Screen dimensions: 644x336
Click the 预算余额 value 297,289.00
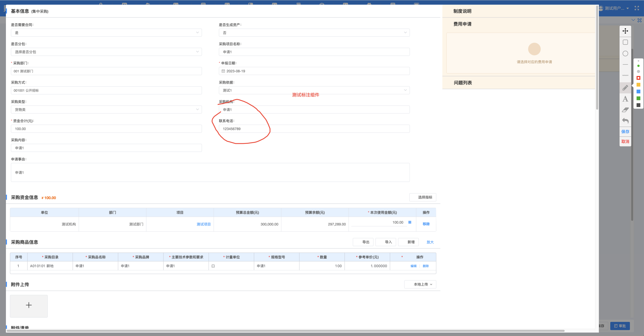pyautogui.click(x=336, y=224)
